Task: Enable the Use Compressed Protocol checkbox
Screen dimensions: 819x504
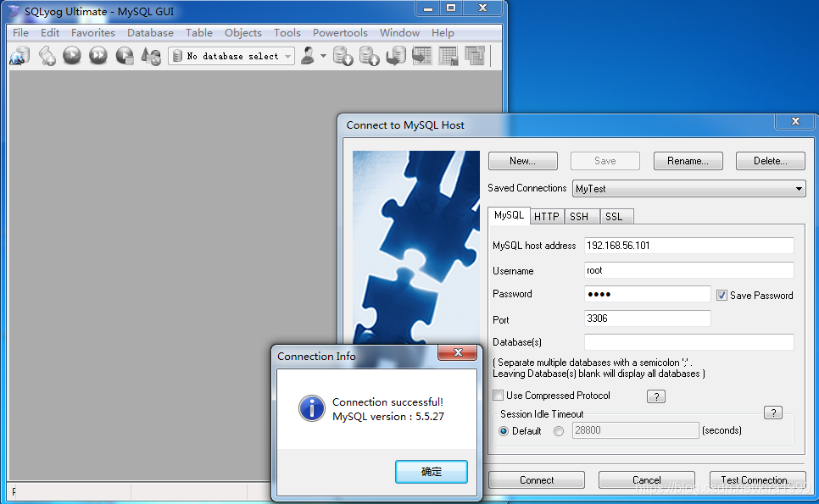Action: pyautogui.click(x=499, y=396)
